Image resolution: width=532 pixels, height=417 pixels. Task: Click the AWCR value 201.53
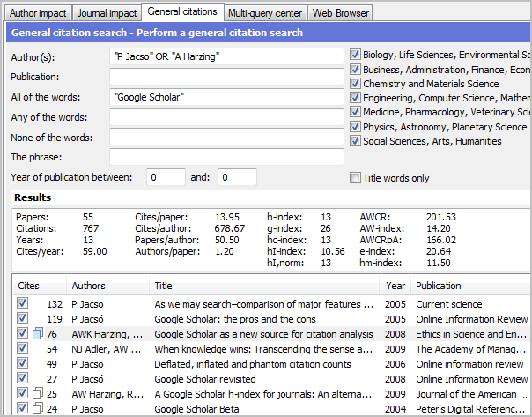click(x=441, y=217)
